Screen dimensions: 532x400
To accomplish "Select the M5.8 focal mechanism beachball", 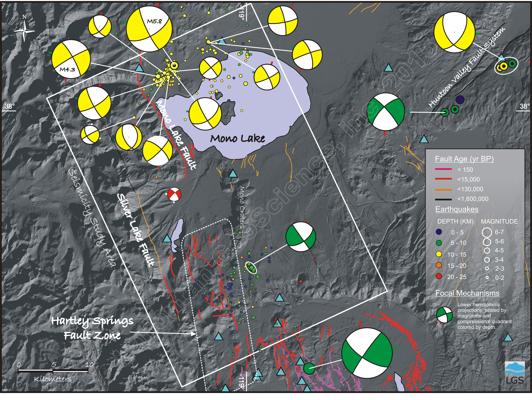I will [149, 29].
